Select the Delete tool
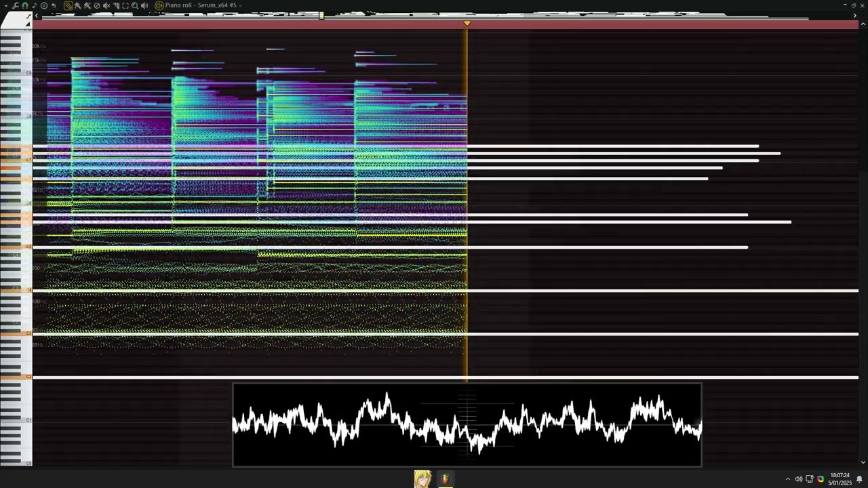The width and height of the screenshot is (868, 488). [x=97, y=5]
